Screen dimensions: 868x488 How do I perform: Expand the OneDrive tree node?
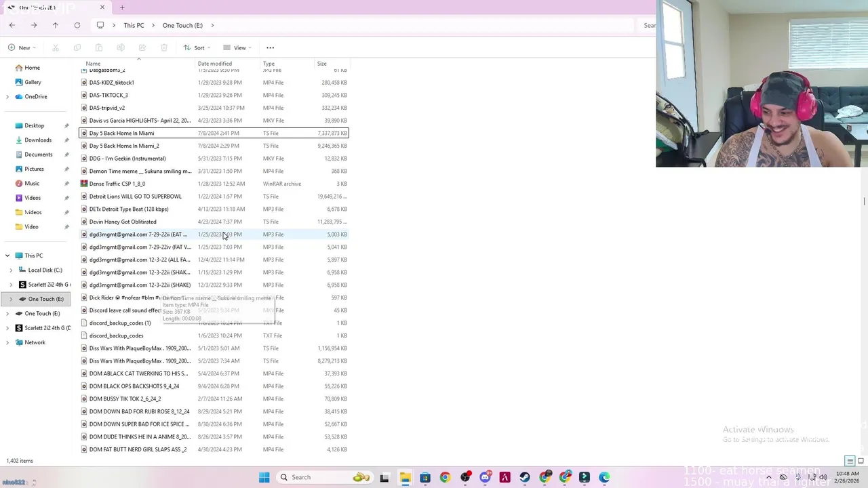tap(7, 97)
